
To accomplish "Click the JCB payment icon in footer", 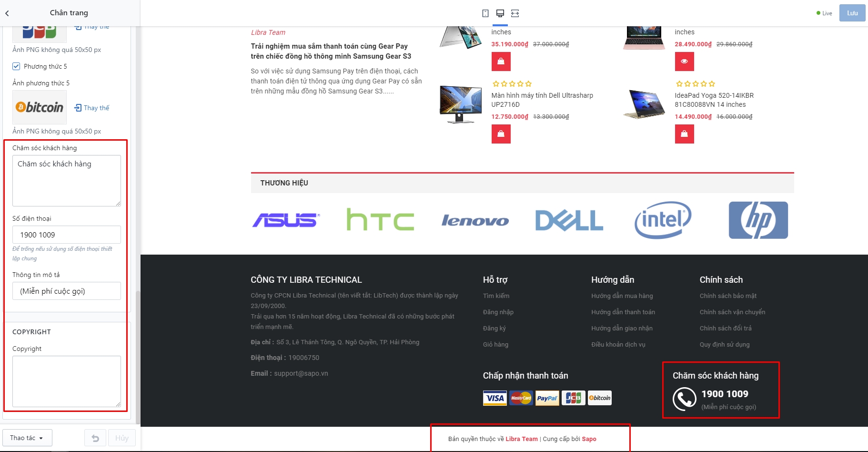I will pos(574,398).
